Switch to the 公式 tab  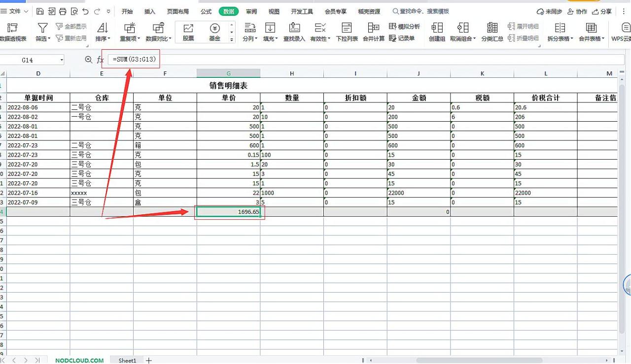[206, 11]
